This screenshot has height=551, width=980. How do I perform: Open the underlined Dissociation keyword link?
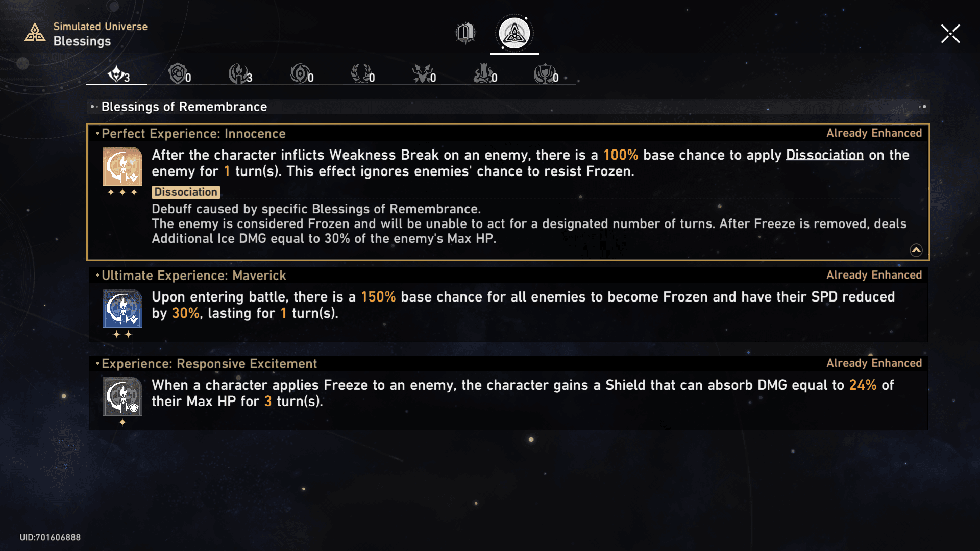click(824, 155)
